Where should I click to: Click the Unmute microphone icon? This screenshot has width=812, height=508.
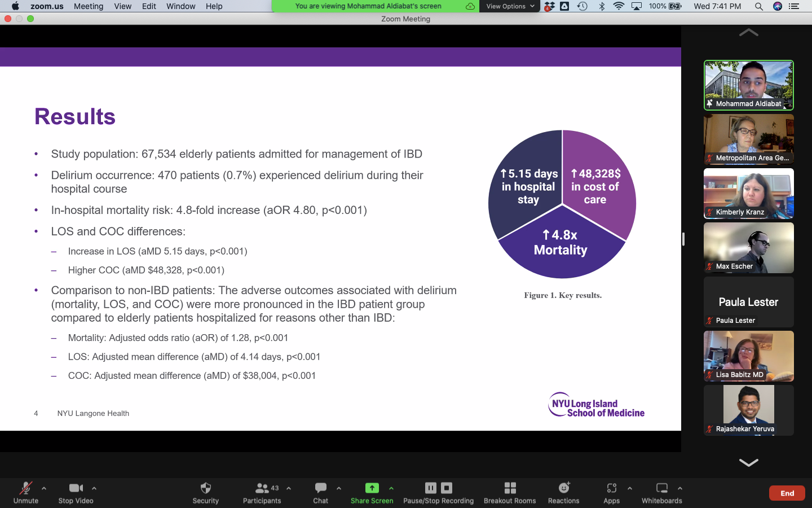tap(26, 488)
